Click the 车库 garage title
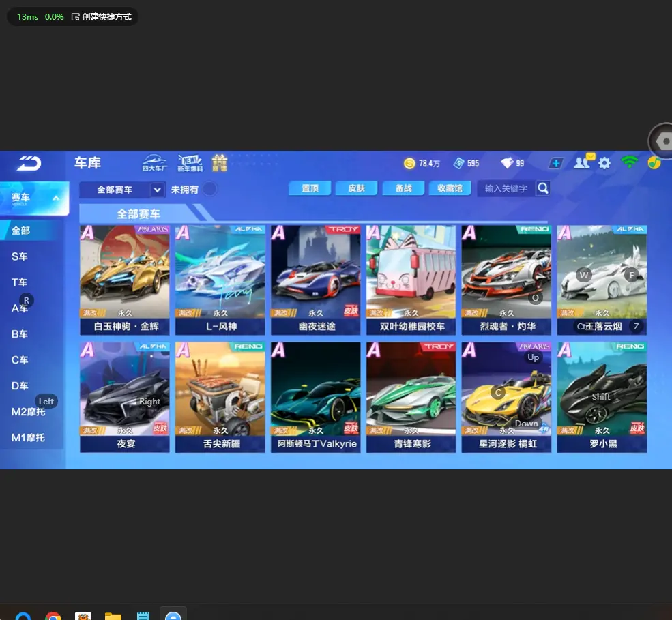 click(88, 163)
